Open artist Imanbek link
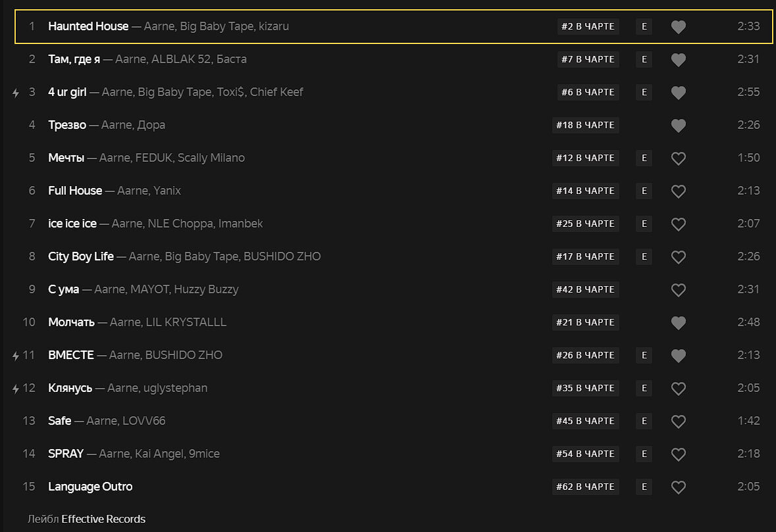This screenshot has width=776, height=532. pyautogui.click(x=240, y=224)
